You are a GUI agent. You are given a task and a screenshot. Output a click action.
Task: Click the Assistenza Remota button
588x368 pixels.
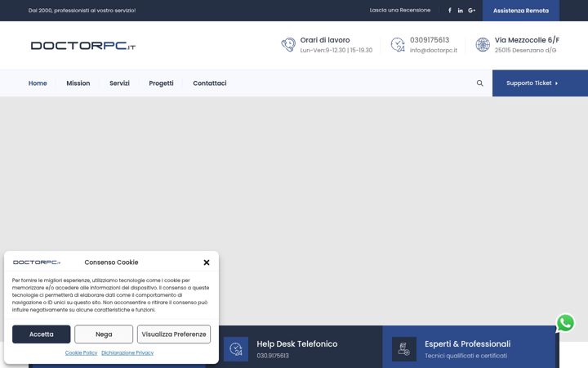pos(521,11)
